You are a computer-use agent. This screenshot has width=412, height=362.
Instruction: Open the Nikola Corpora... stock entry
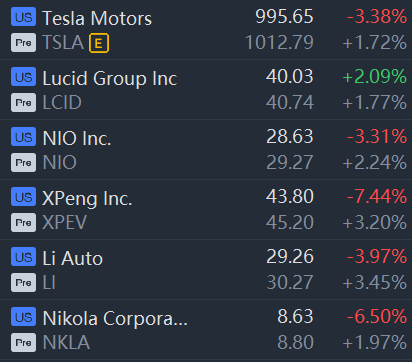click(x=206, y=329)
